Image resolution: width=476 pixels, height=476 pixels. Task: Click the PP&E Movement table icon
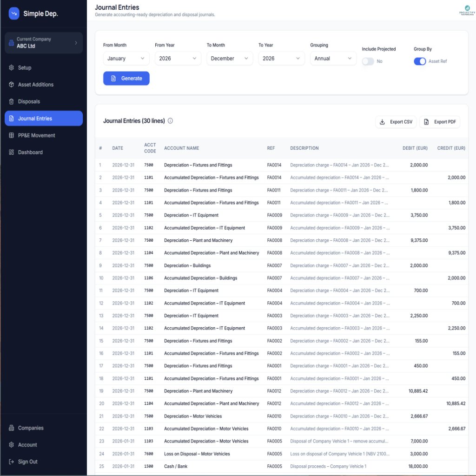[x=11, y=135]
